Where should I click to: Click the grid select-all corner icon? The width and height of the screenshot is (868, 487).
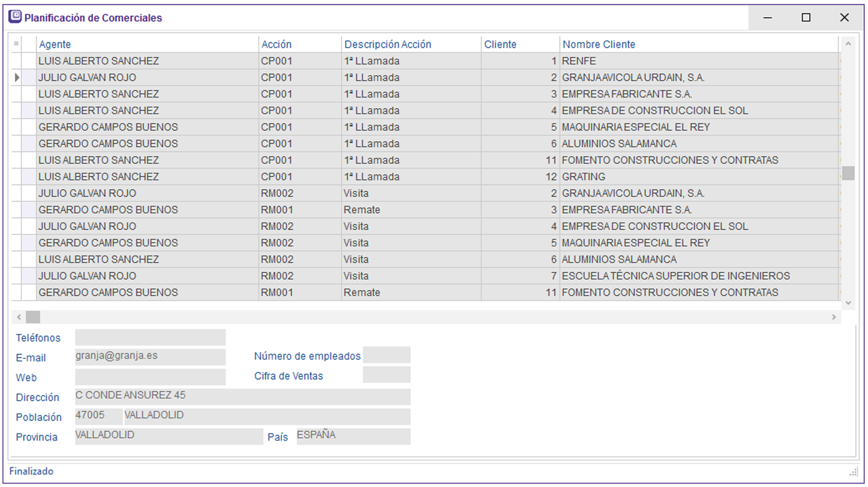pos(16,44)
